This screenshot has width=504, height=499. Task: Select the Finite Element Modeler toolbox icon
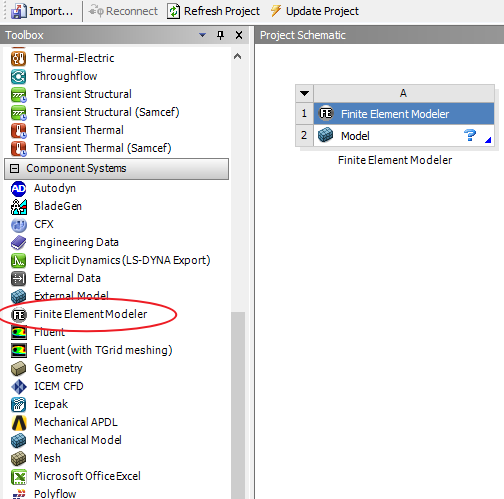(x=19, y=315)
